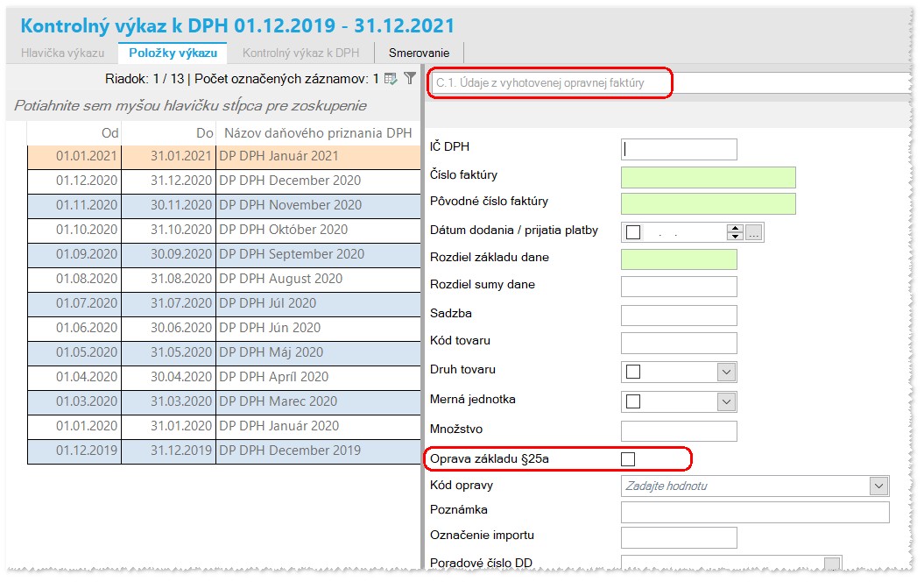924x582 pixels.
Task: Open the Smerovanie tab
Action: coord(419,53)
